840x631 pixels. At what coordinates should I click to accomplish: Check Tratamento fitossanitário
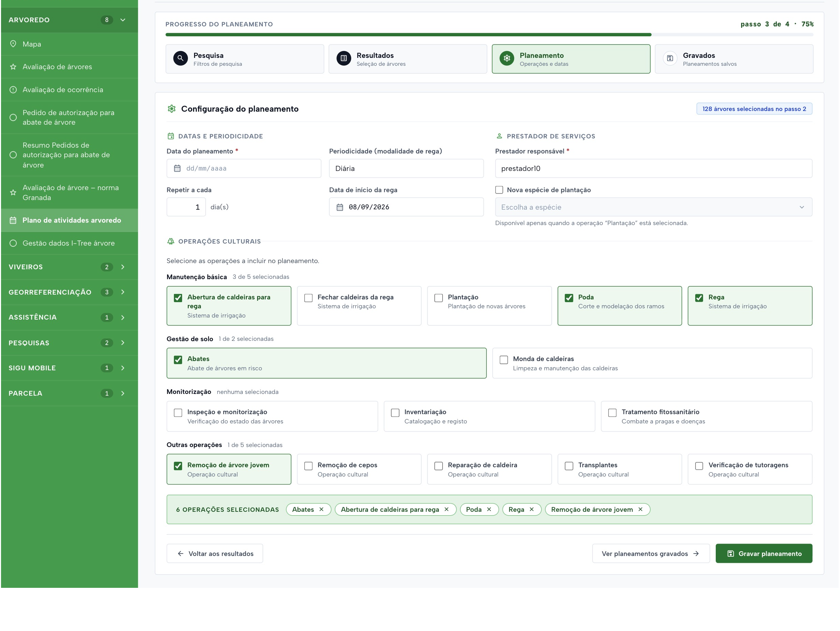tap(612, 413)
